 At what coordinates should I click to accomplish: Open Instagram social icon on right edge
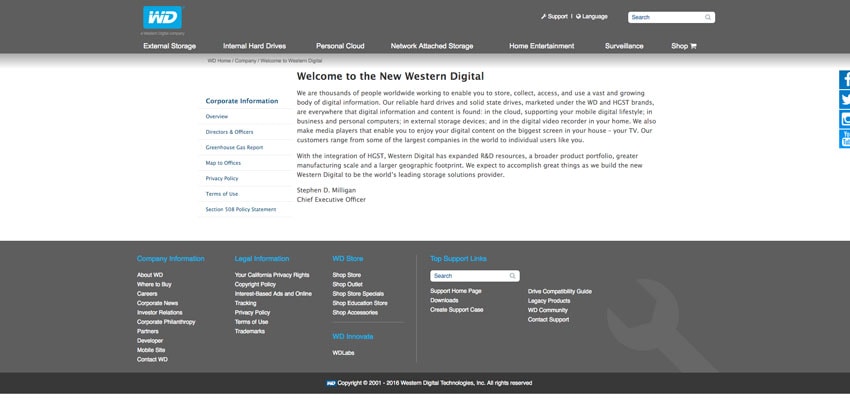coord(845,119)
